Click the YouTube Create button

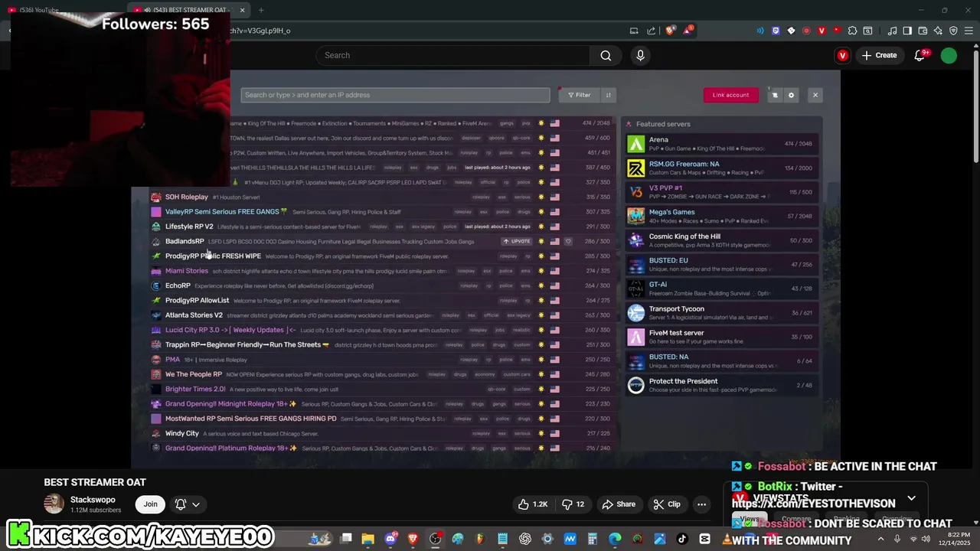click(879, 55)
